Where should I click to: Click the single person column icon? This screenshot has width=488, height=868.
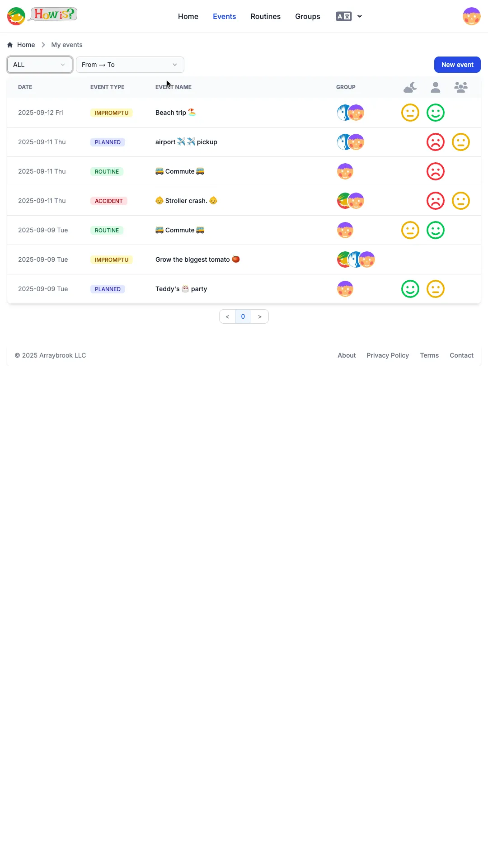pyautogui.click(x=436, y=87)
